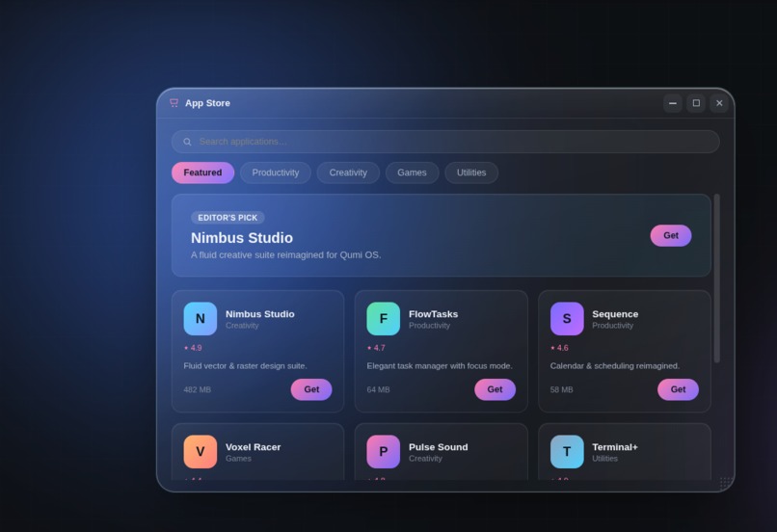Click the Nimbus Studio card title in grid
Image resolution: width=777 pixels, height=532 pixels.
[260, 314]
